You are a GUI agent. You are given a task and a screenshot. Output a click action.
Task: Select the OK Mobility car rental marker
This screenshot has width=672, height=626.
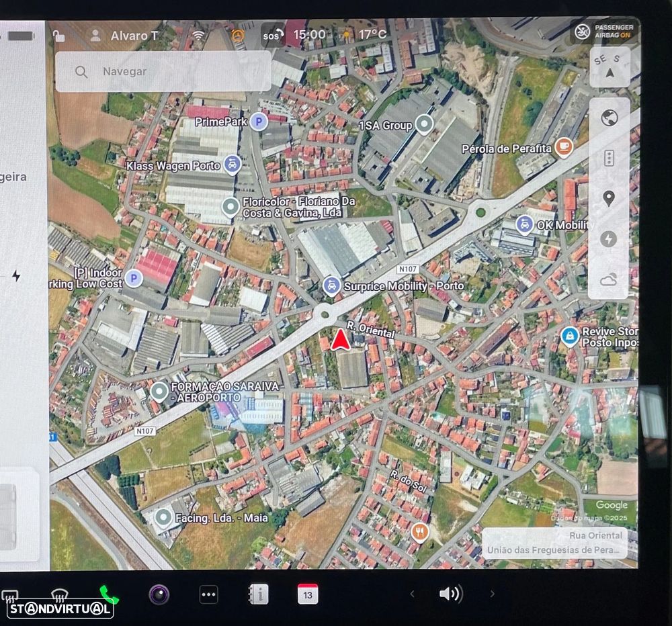pyautogui.click(x=524, y=225)
